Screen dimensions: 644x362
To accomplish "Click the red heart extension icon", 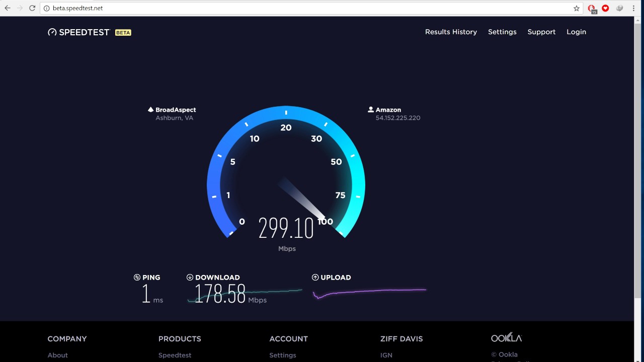I will pos(605,8).
